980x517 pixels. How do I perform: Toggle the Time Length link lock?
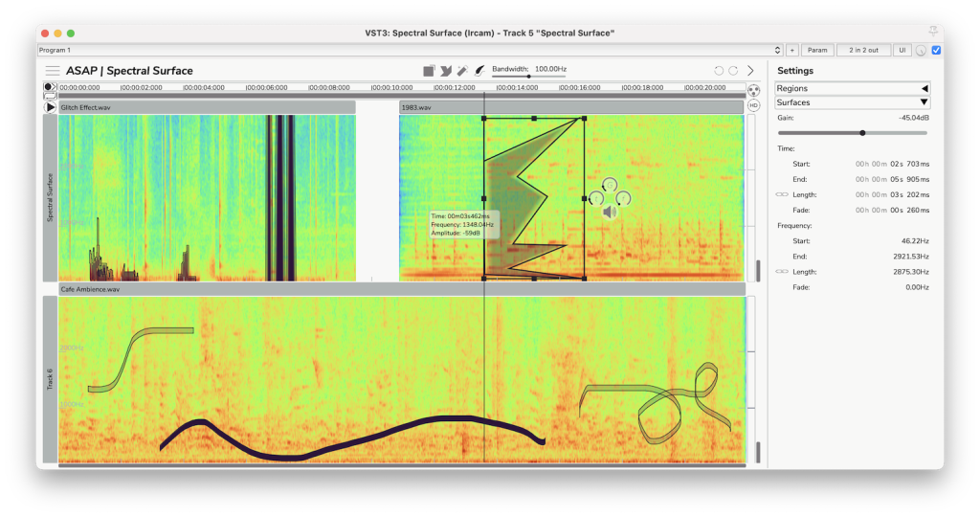point(782,194)
